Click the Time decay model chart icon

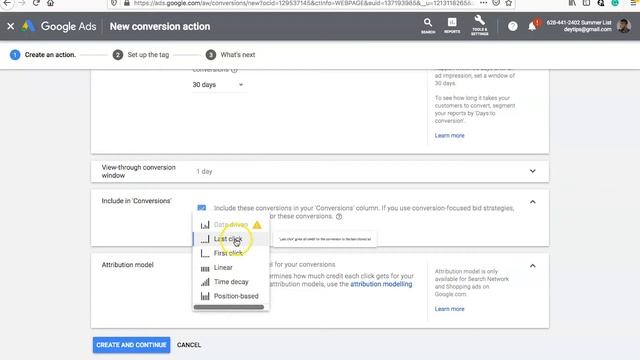pyautogui.click(x=205, y=282)
